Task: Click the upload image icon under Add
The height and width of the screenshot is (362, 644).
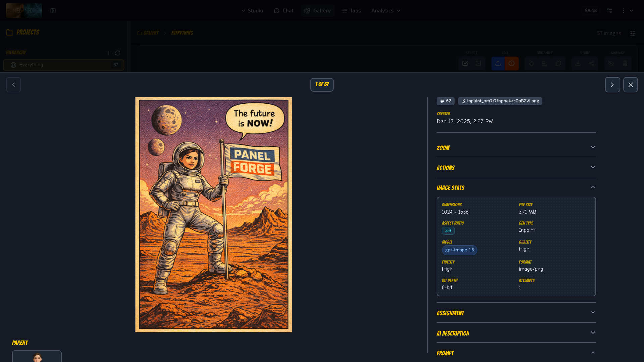Action: tap(498, 63)
